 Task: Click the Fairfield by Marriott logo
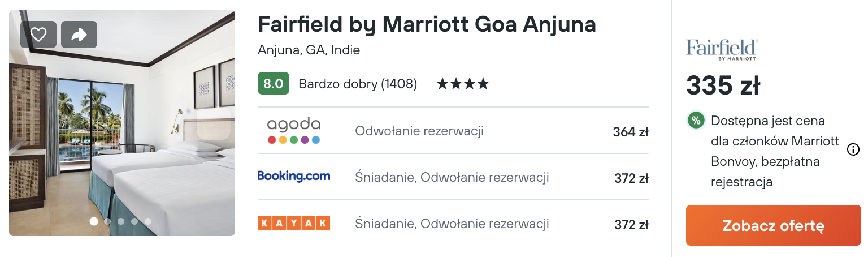click(722, 50)
